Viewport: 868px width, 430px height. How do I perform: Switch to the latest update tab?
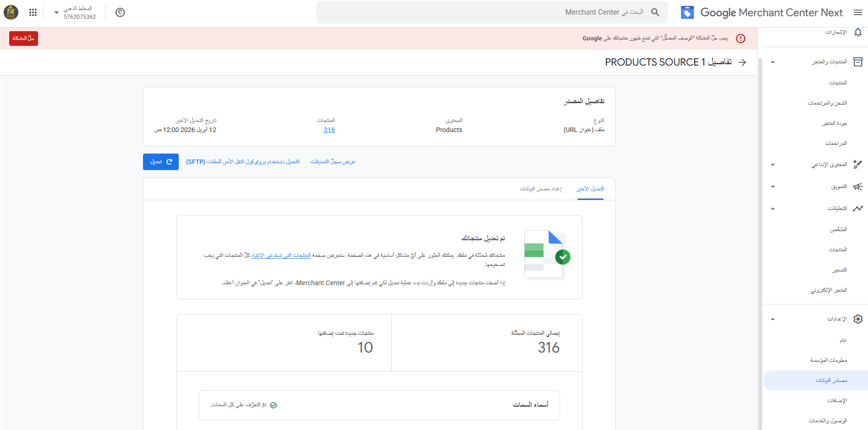coord(590,189)
